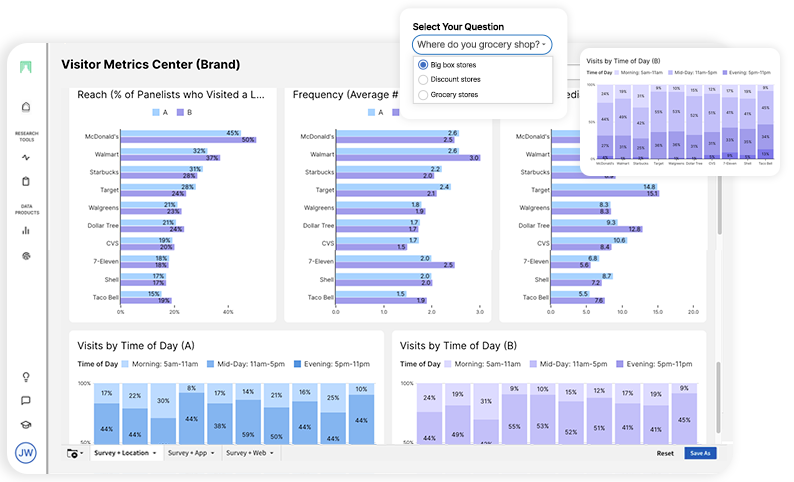Click the DATA PRODUCTS sidebar label
This screenshot has height=482, width=794.
click(x=26, y=209)
